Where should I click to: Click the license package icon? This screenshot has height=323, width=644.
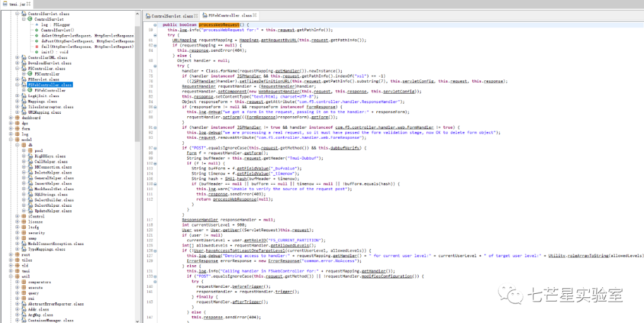24,222
